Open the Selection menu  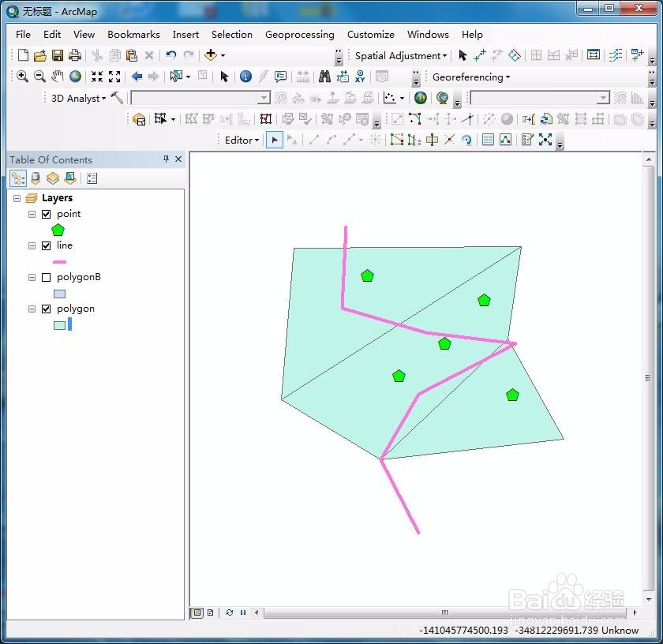232,34
